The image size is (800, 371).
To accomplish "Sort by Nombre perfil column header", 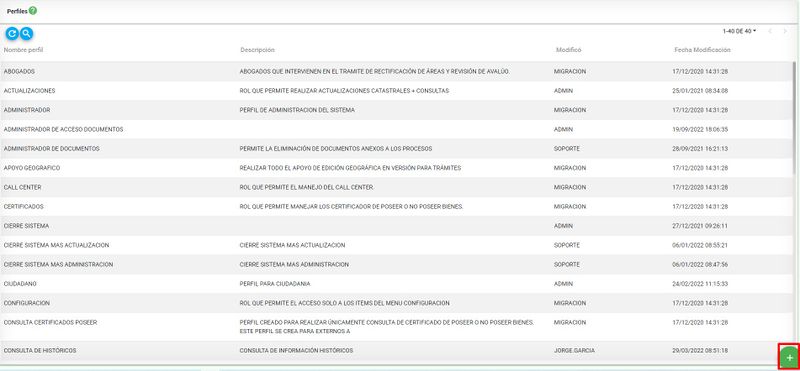I will pyautogui.click(x=23, y=50).
